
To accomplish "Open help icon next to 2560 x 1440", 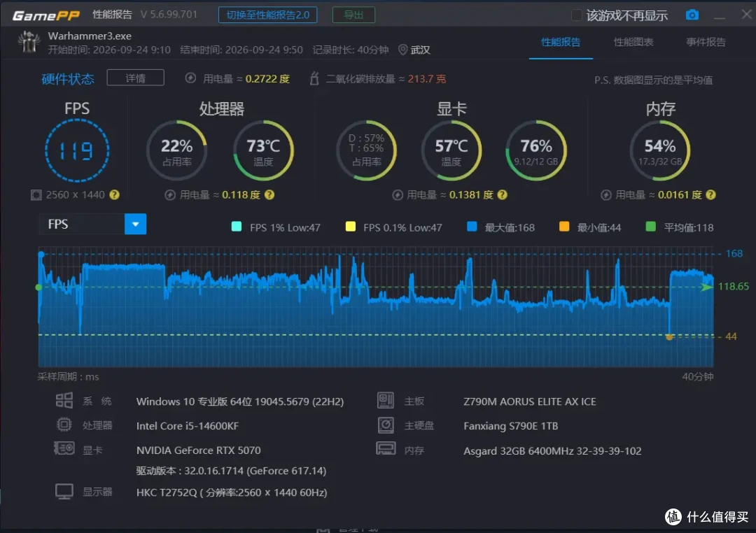I will click(114, 194).
